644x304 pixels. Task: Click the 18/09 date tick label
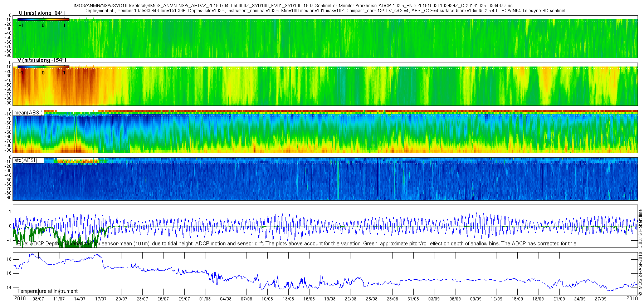538,299
